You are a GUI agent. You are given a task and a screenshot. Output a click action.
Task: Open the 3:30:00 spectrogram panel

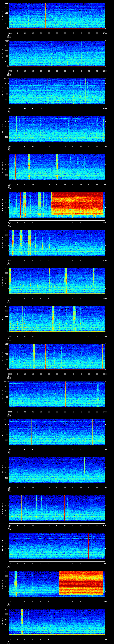coord(57,546)
